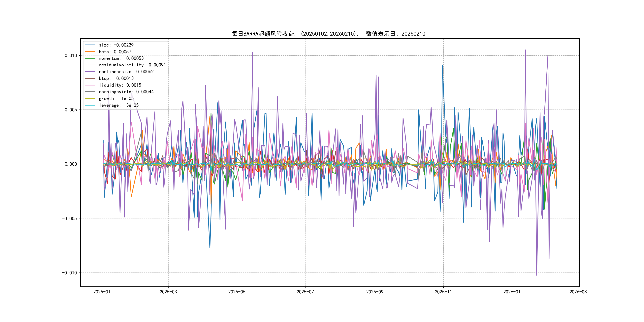Select the growth: -1e-05 legend label

(116, 99)
